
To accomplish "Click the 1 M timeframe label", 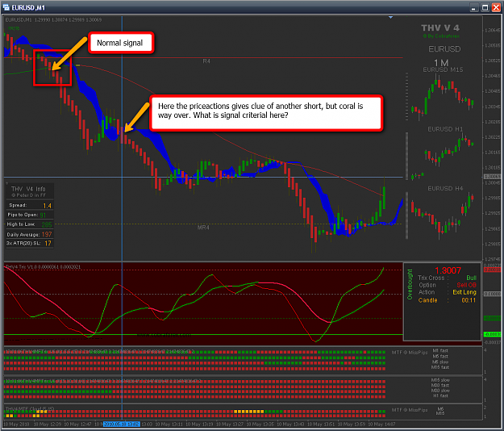I will [x=441, y=62].
